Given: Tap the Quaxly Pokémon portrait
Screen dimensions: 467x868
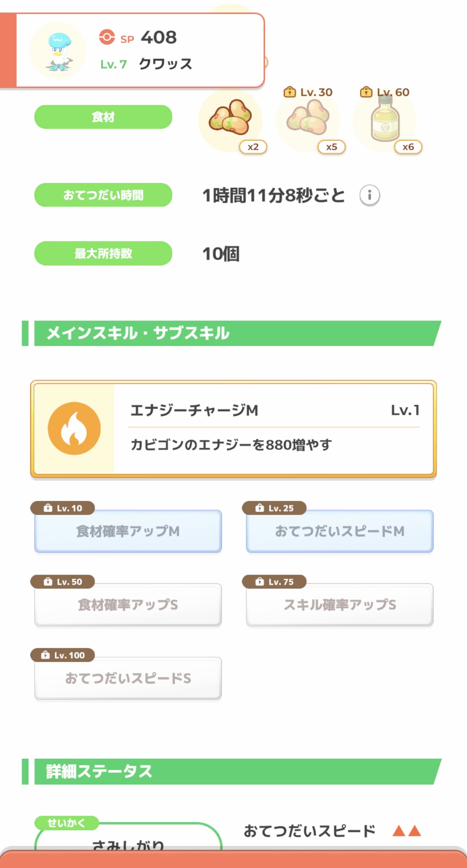Looking at the screenshot, I should point(58,51).
